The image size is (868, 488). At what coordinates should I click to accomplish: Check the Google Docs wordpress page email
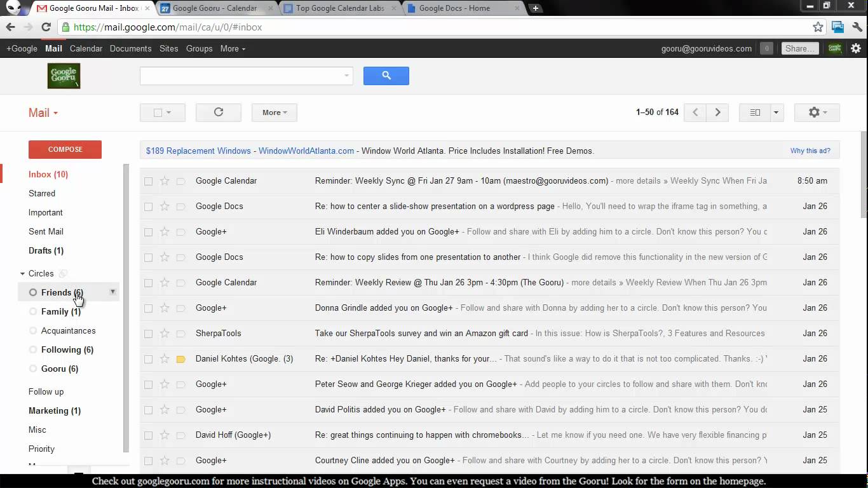pos(148,207)
